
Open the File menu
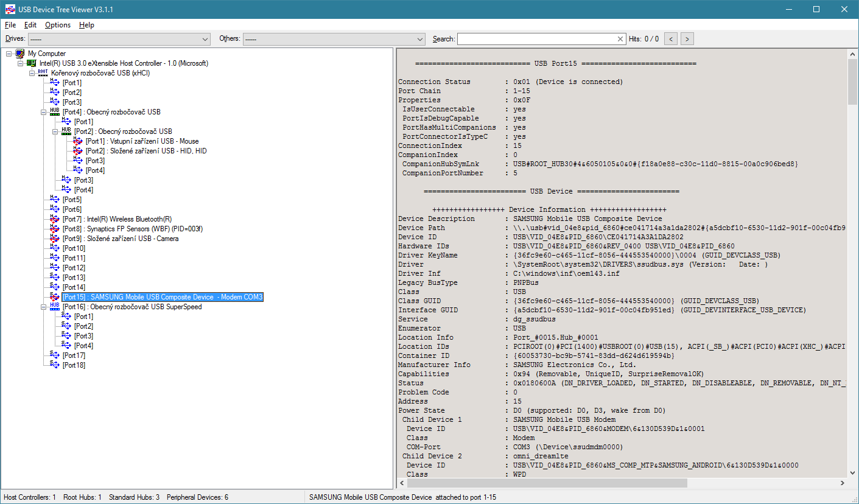click(x=10, y=25)
